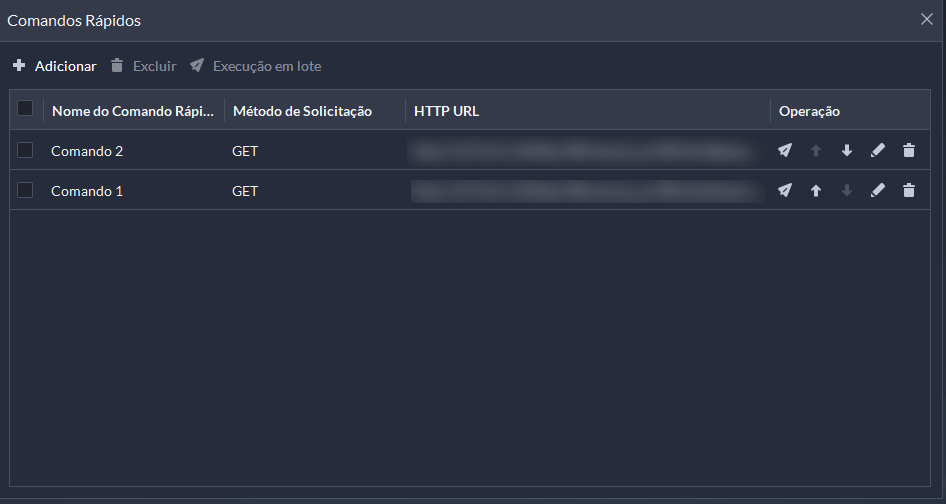Execute Comando 1 with paper plane icon
The width and height of the screenshot is (946, 504).
pyautogui.click(x=784, y=191)
